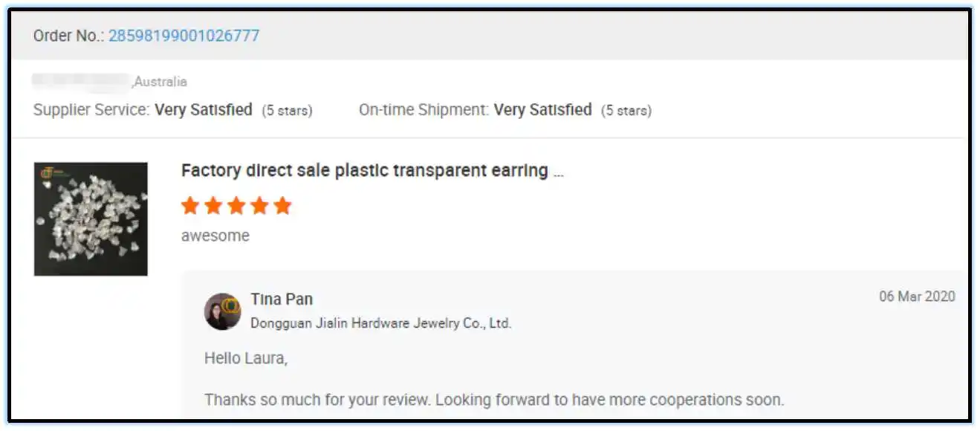Viewport: 980px width, 431px height.
Task: Click the fourth orange rating star
Action: pos(259,206)
